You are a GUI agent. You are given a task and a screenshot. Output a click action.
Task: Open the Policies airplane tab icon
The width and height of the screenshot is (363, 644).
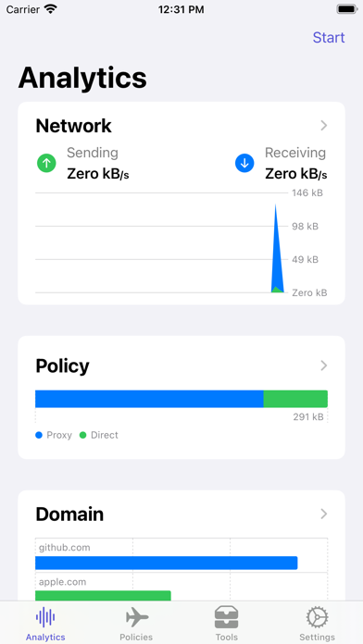[137, 617]
